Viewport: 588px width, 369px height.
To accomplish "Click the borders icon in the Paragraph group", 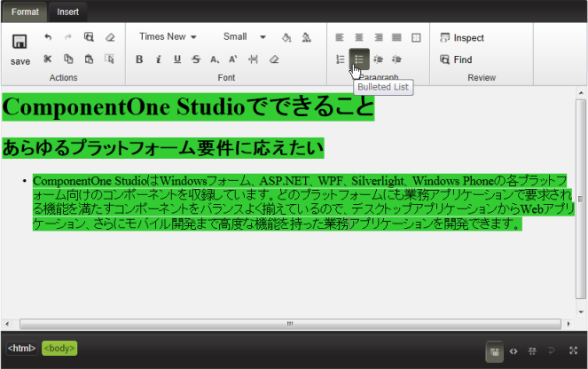I will pyautogui.click(x=416, y=37).
